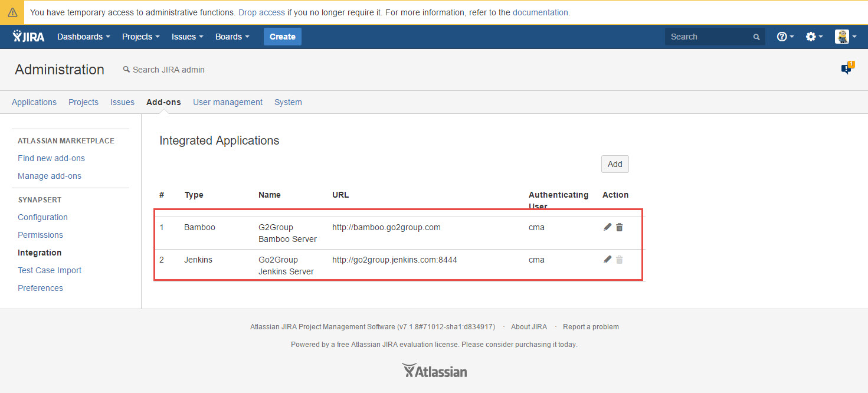The height and width of the screenshot is (393, 868).
Task: Open the feedback notification speech bubble icon
Action: click(x=847, y=69)
